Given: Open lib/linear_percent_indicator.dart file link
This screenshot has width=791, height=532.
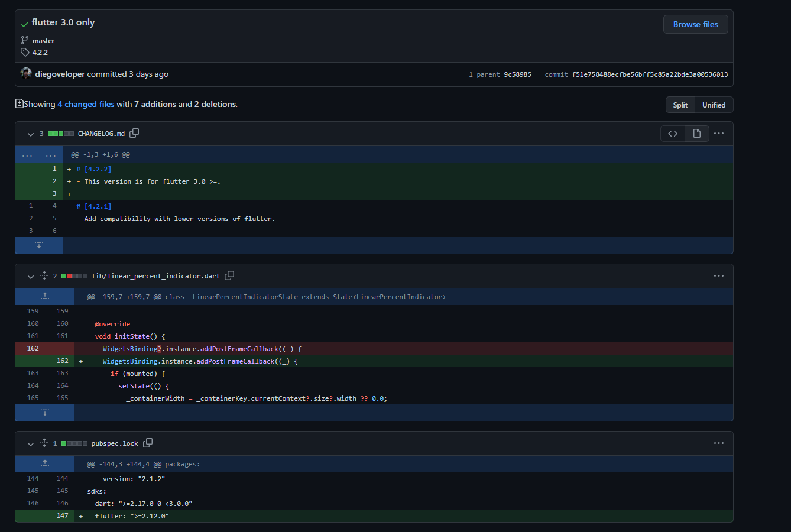Looking at the screenshot, I should [155, 276].
